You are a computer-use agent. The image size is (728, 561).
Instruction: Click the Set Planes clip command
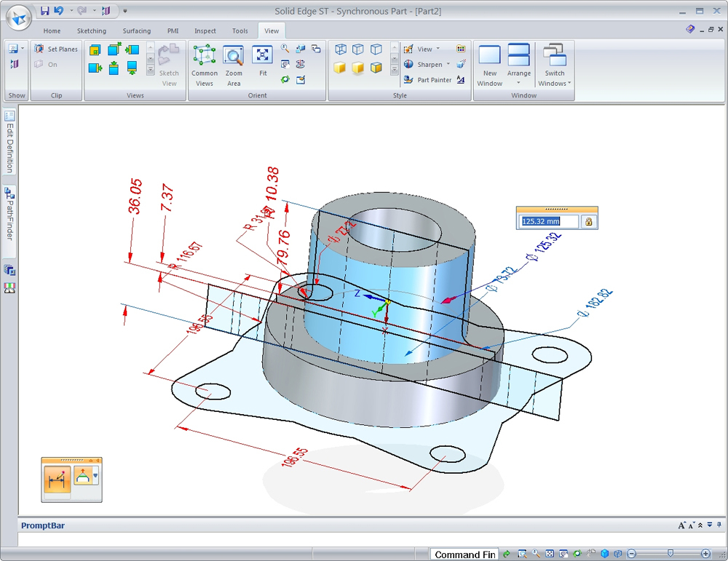pos(56,49)
